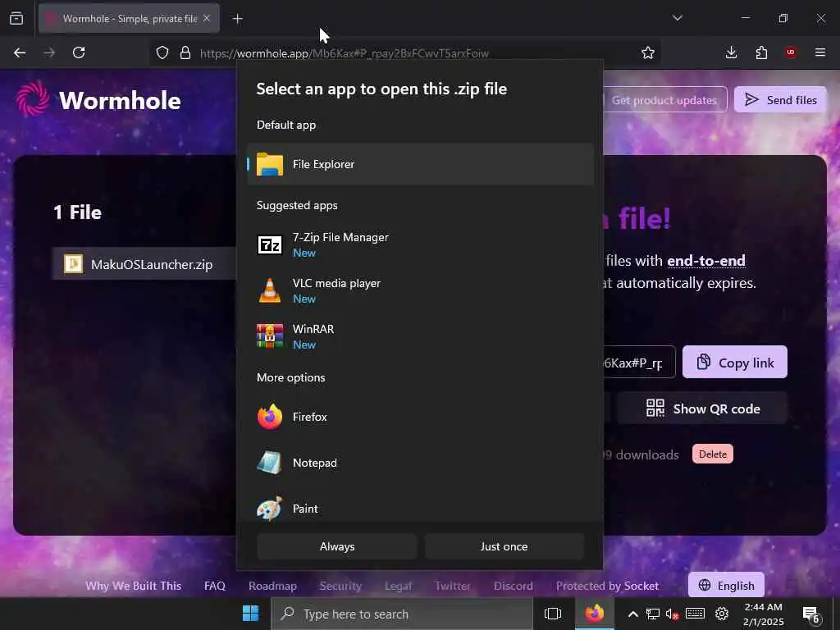Click the Just once button

[x=504, y=546]
